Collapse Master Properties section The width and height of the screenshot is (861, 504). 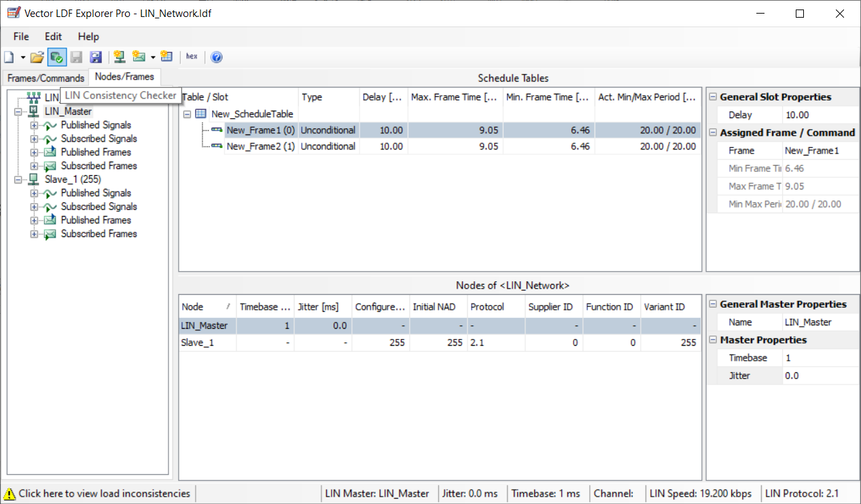point(713,340)
